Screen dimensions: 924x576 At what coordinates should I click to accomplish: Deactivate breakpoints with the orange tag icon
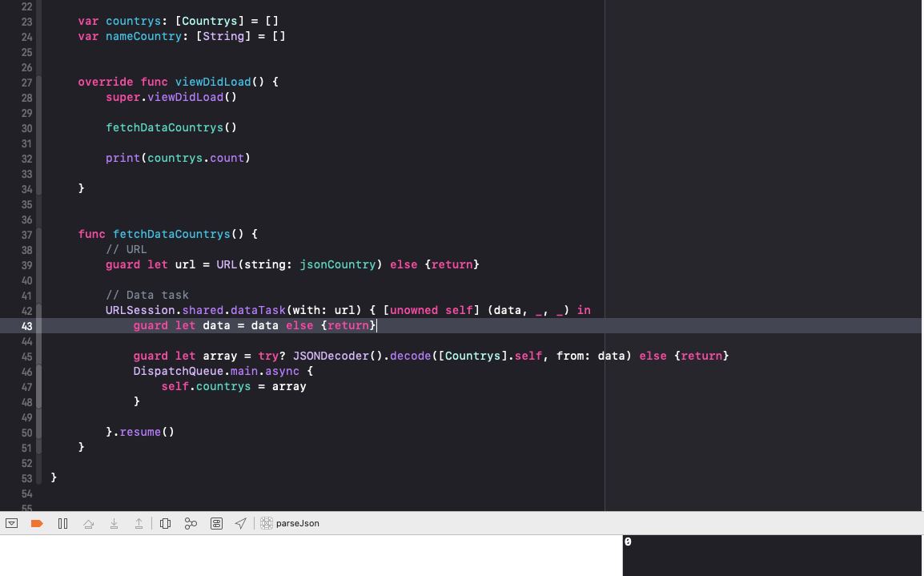(37, 523)
